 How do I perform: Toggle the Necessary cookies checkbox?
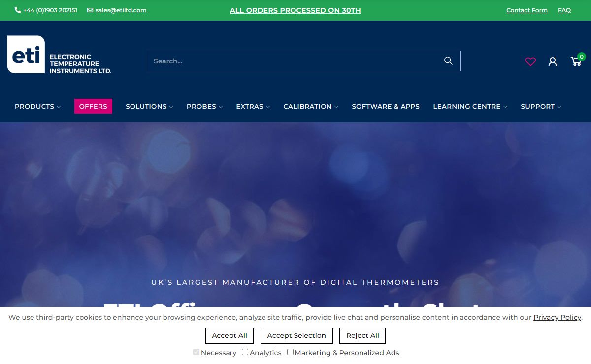pos(196,352)
